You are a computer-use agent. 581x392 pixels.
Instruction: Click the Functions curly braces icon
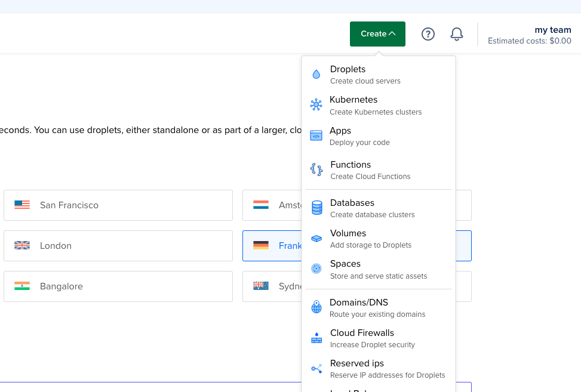click(x=316, y=169)
